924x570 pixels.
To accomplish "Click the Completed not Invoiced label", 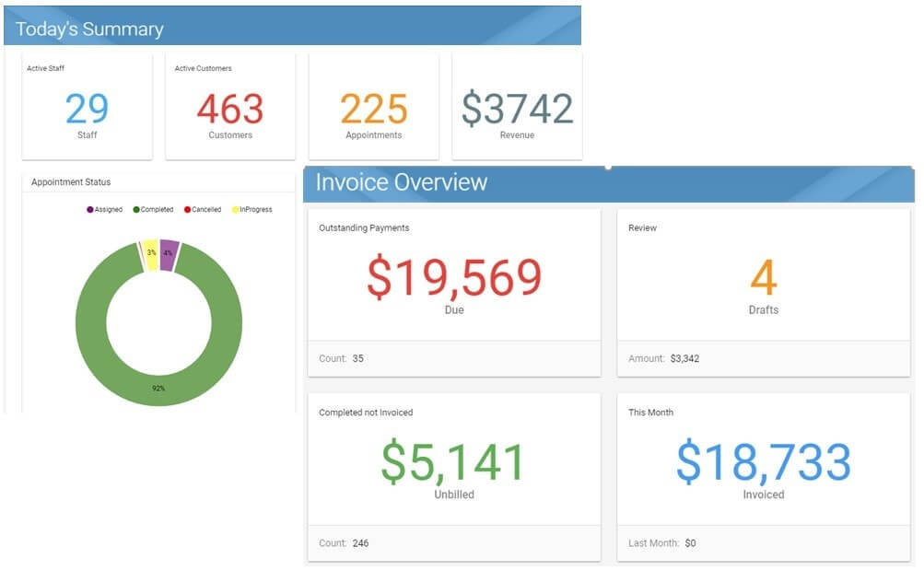I will [366, 413].
